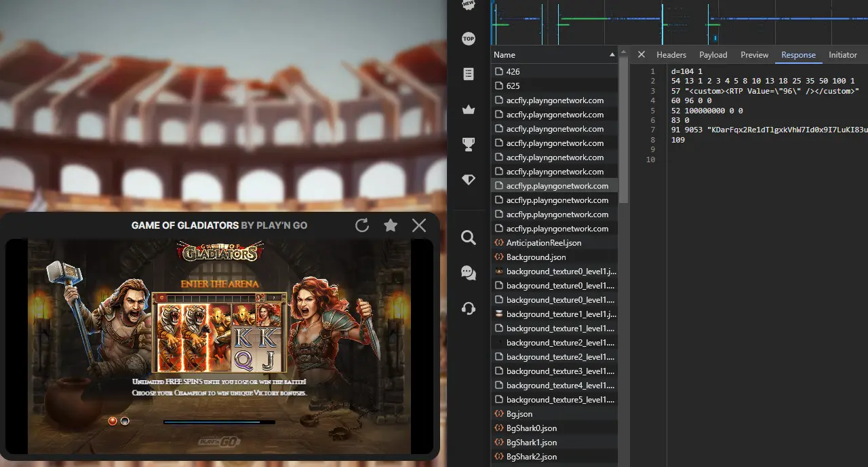Click the JSON icon beside BgShark2.json

coord(499,456)
